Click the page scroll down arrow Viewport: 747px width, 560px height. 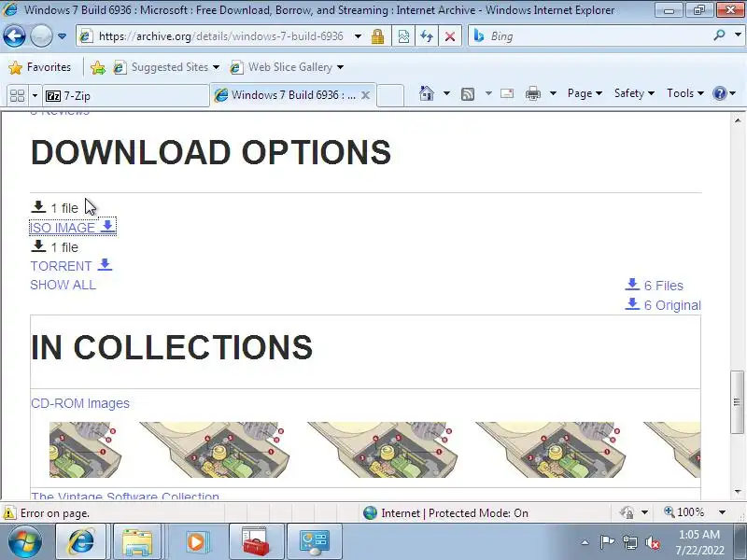pyautogui.click(x=738, y=492)
